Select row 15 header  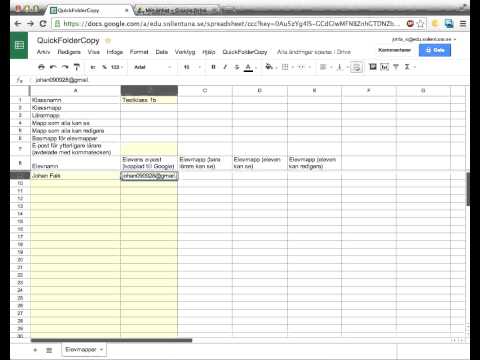pos(20,221)
